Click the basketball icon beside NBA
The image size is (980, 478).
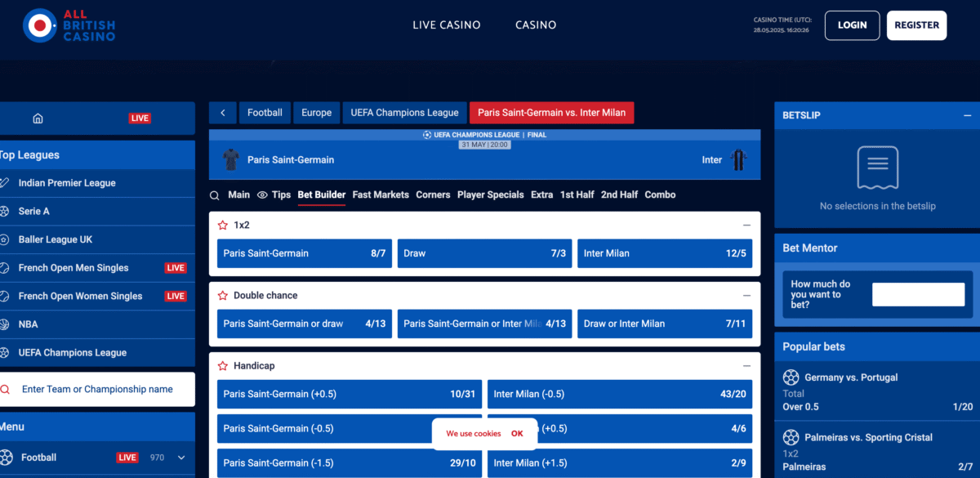(x=4, y=324)
